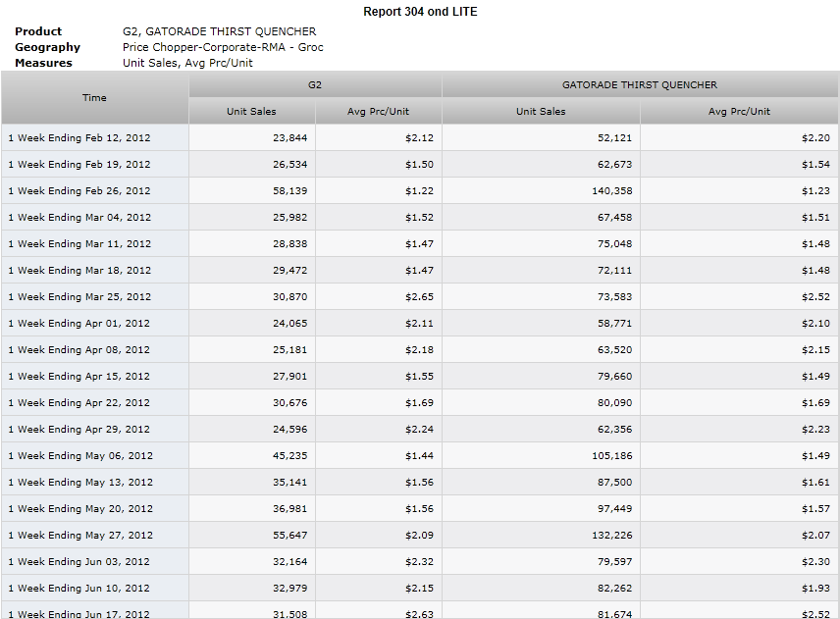Select row 1 Week Ending Feb 26, 2012
Image resolution: width=840 pixels, height=619 pixels.
(420, 190)
